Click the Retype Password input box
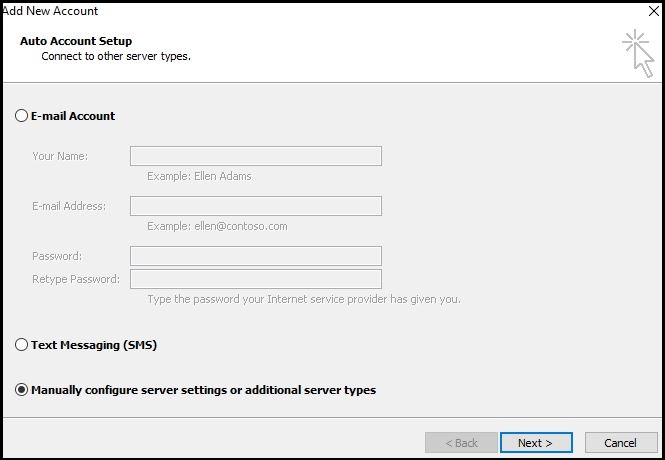The width and height of the screenshot is (665, 460). [256, 279]
